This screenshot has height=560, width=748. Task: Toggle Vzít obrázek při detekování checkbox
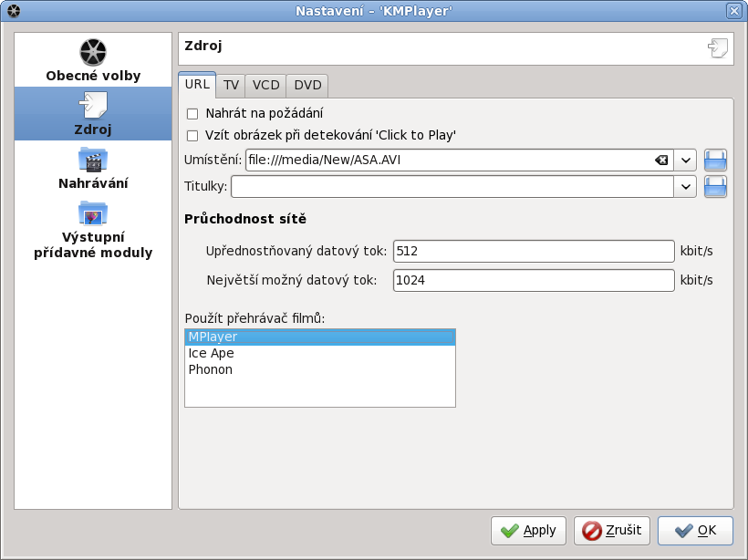pos(192,135)
